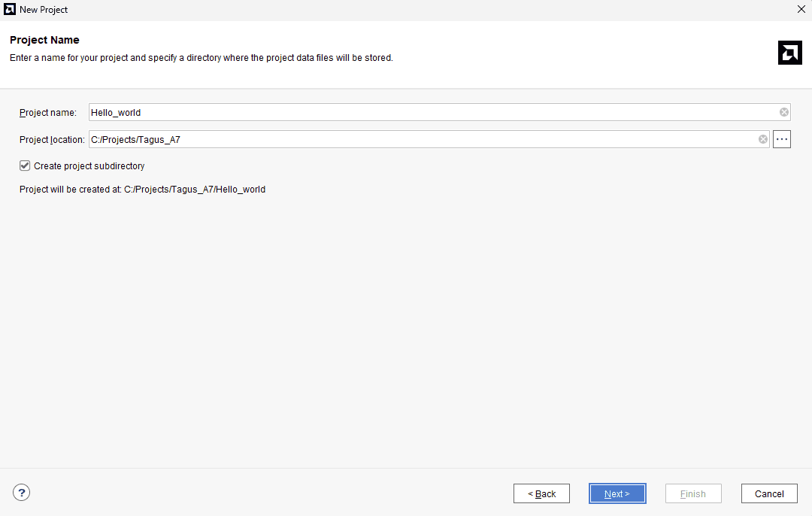Image resolution: width=812 pixels, height=516 pixels.
Task: Click the bold 'Project Name' page heading
Action: [x=44, y=40]
